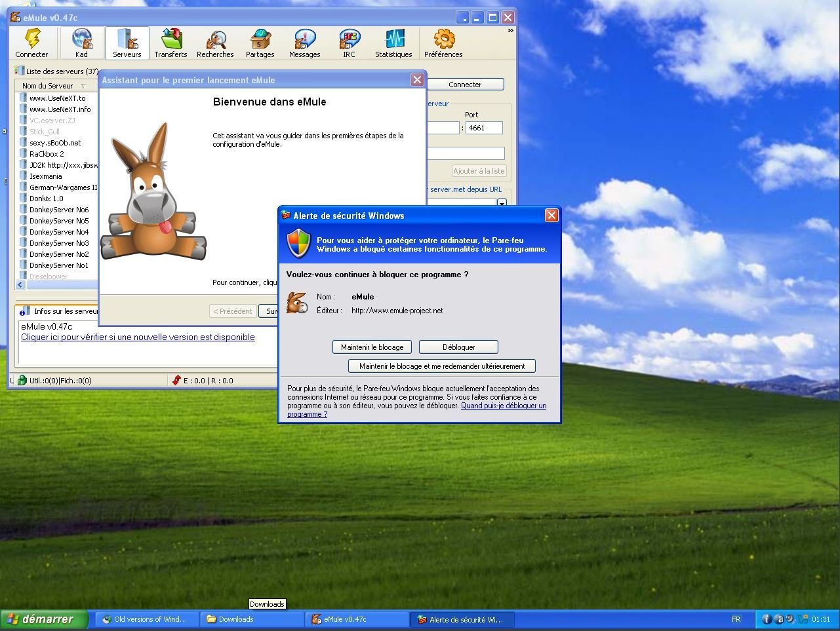This screenshot has width=840, height=631.
Task: Click the eMule title bar icon
Action: click(x=16, y=17)
